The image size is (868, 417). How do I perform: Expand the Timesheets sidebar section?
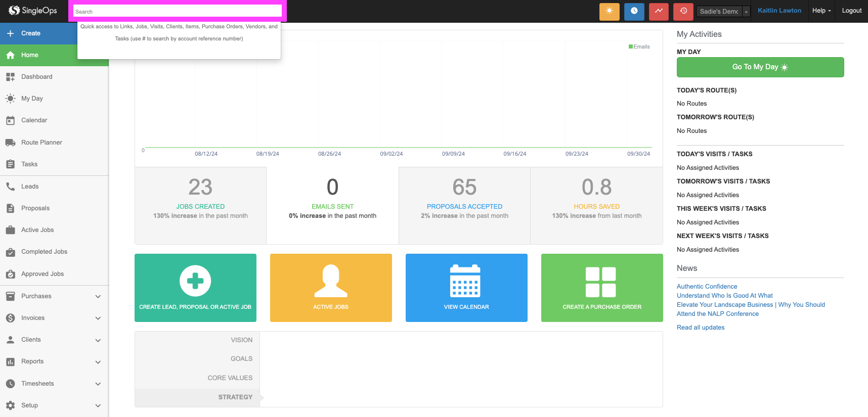click(54, 384)
